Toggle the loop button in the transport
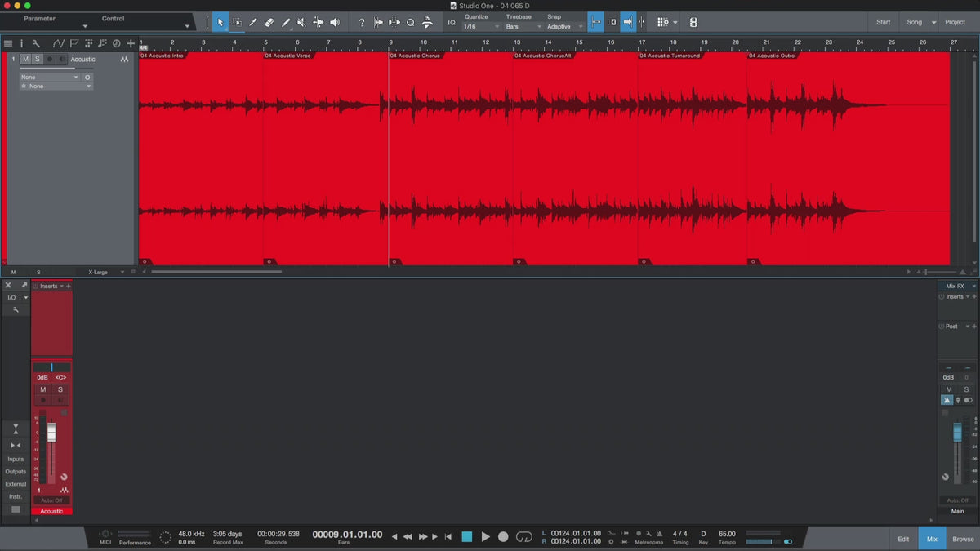Viewport: 980px width, 551px height. 524,536
